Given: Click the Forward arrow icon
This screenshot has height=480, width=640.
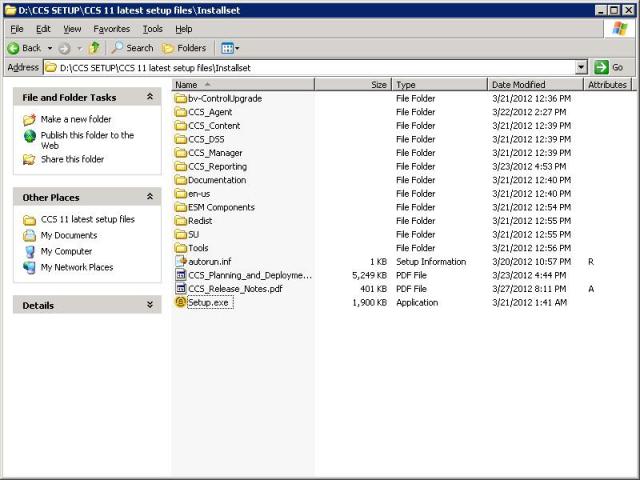Looking at the screenshot, I should [x=64, y=49].
